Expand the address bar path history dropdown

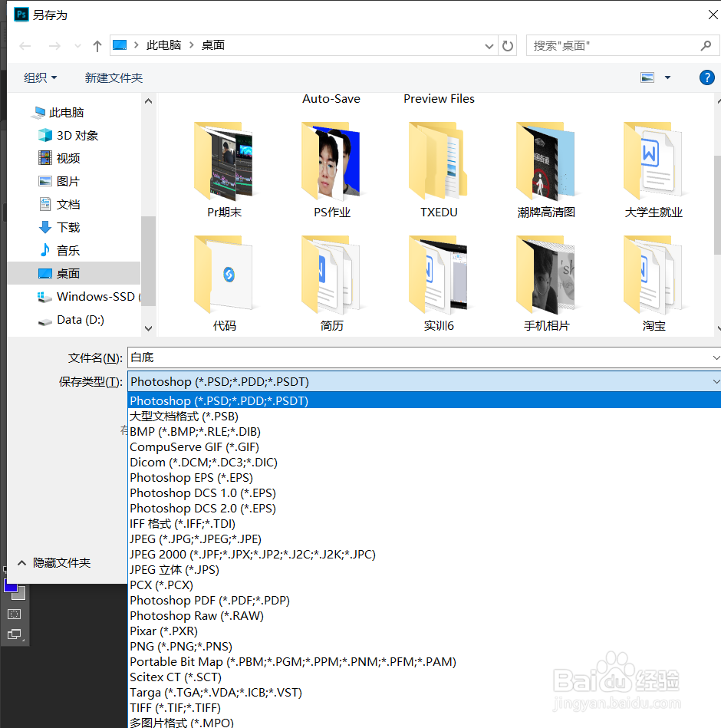pos(489,46)
